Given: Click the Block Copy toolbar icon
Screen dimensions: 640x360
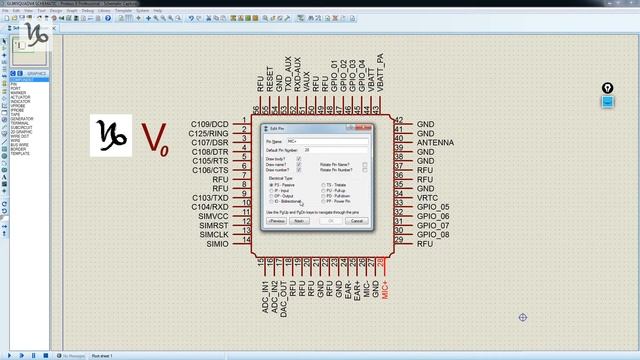Looking at the screenshot, I should coord(233,18).
